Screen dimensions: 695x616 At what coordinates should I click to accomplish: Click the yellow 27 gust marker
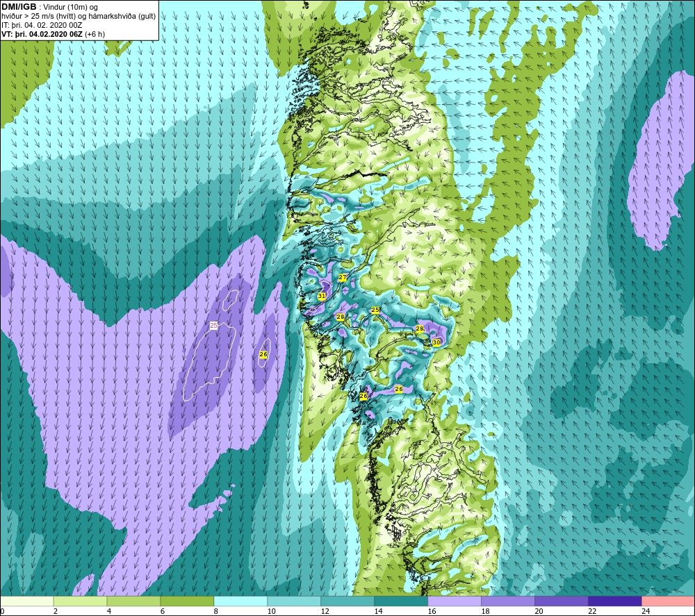pyautogui.click(x=343, y=278)
